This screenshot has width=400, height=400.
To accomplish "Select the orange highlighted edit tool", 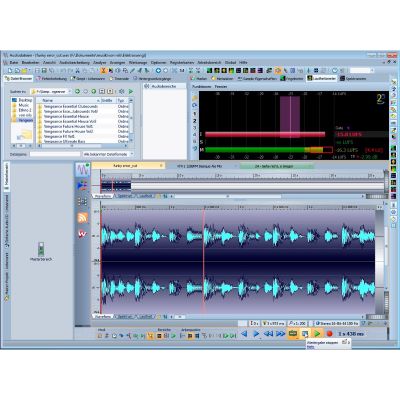I will click(103, 71).
